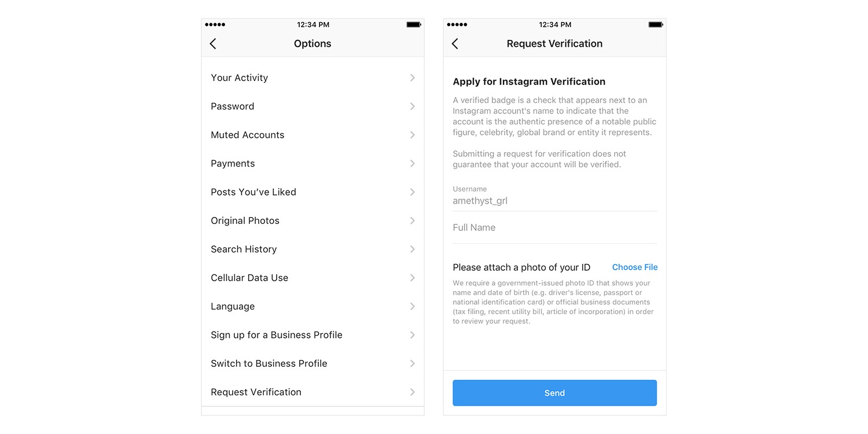
Task: Select the Username field amethyst_grl
Action: pos(554,196)
